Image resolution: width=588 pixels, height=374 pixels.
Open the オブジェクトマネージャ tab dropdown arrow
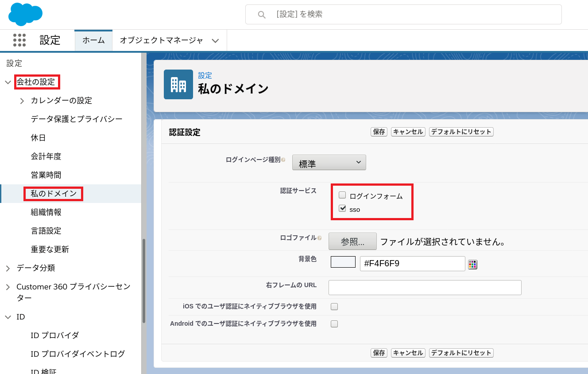point(215,41)
